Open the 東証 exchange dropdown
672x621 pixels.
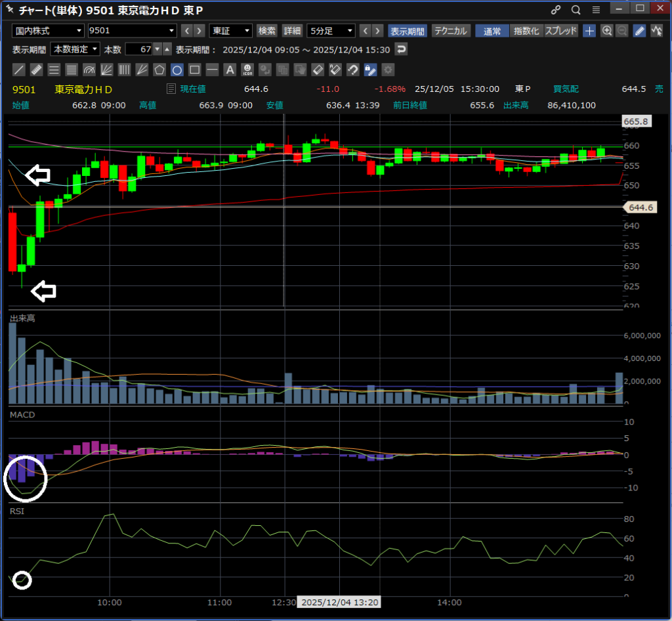pyautogui.click(x=230, y=31)
